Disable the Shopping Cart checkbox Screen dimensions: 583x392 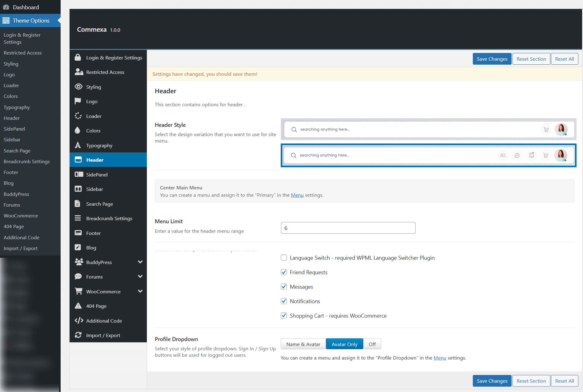click(x=284, y=316)
